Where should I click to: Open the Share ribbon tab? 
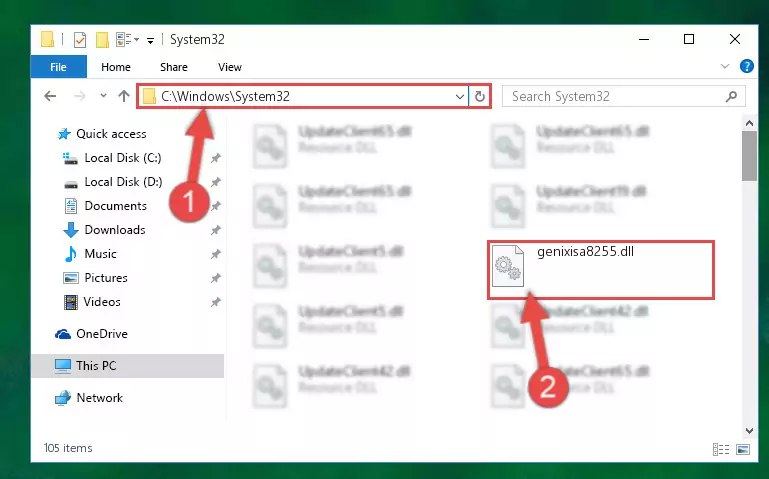[174, 67]
